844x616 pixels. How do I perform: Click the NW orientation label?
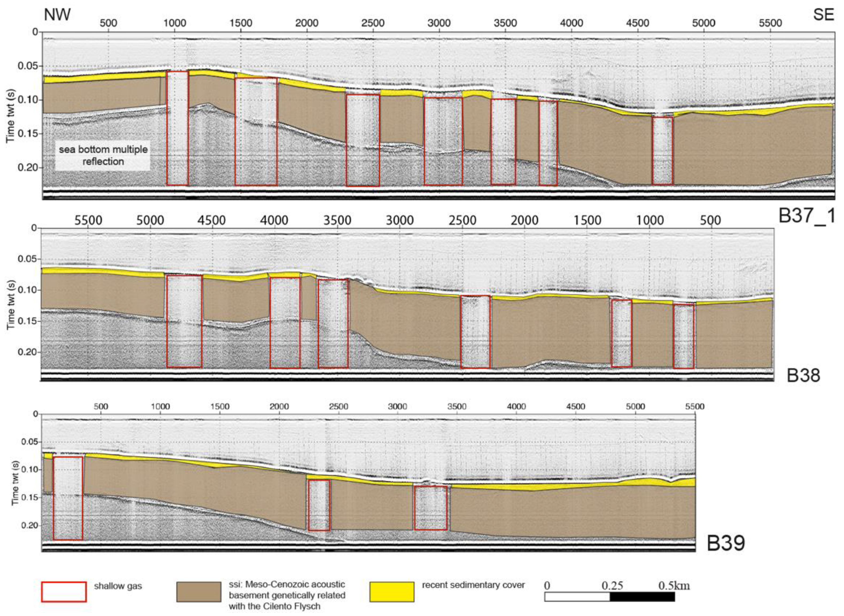click(57, 15)
